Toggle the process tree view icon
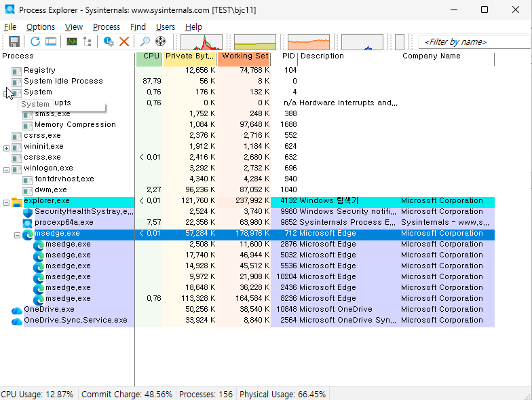 tap(88, 41)
